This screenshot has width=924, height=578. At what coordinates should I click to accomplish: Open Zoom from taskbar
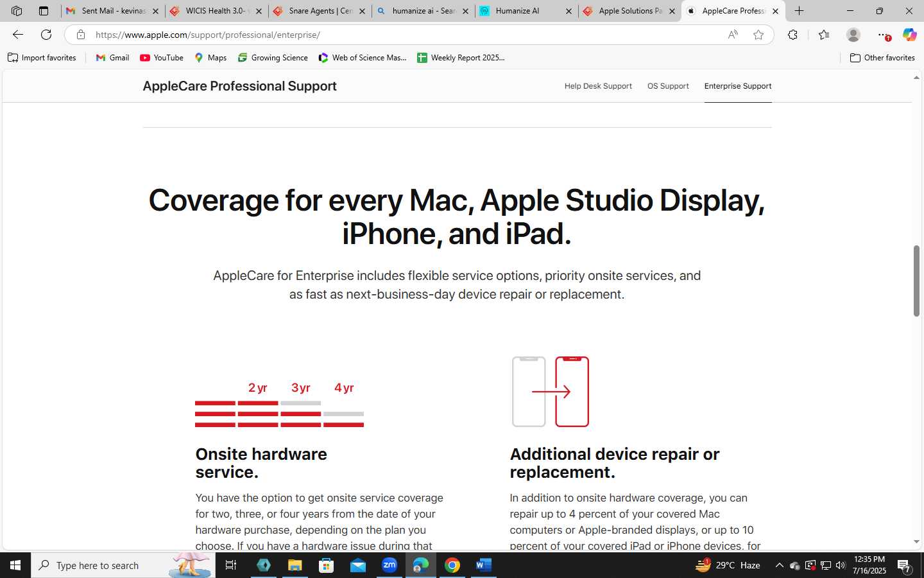coord(389,565)
